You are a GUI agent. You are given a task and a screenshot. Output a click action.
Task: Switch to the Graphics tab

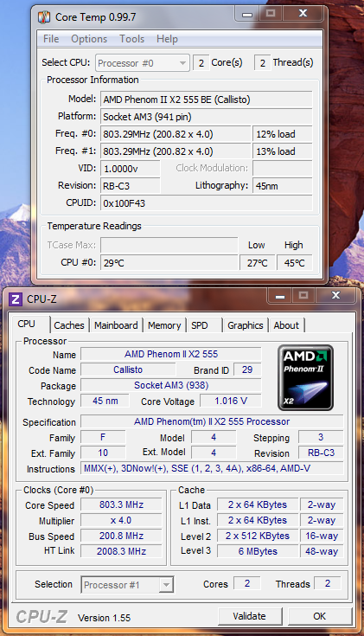(246, 325)
